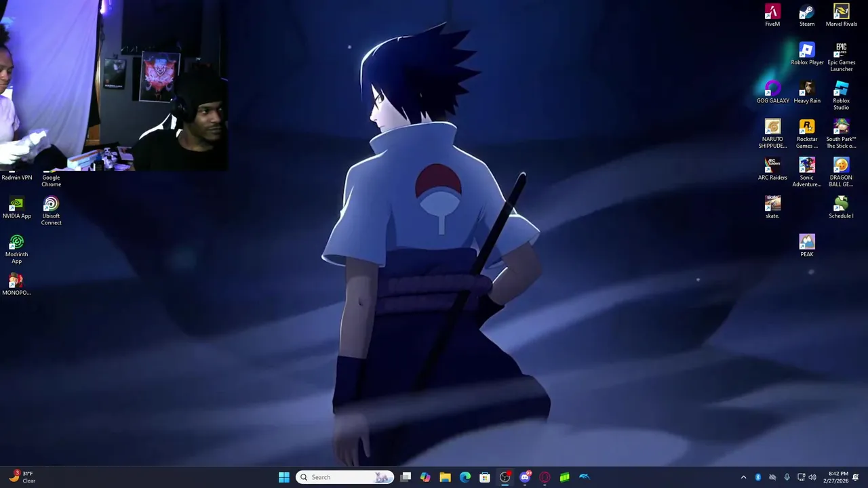Switch to Opera GX on the taskbar
868x488 pixels.
[545, 477]
